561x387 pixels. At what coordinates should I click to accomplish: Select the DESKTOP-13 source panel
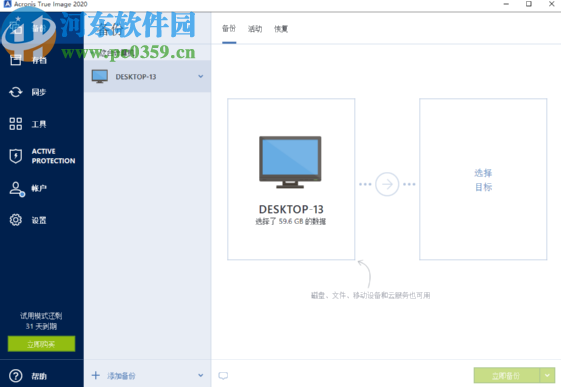pos(291,179)
